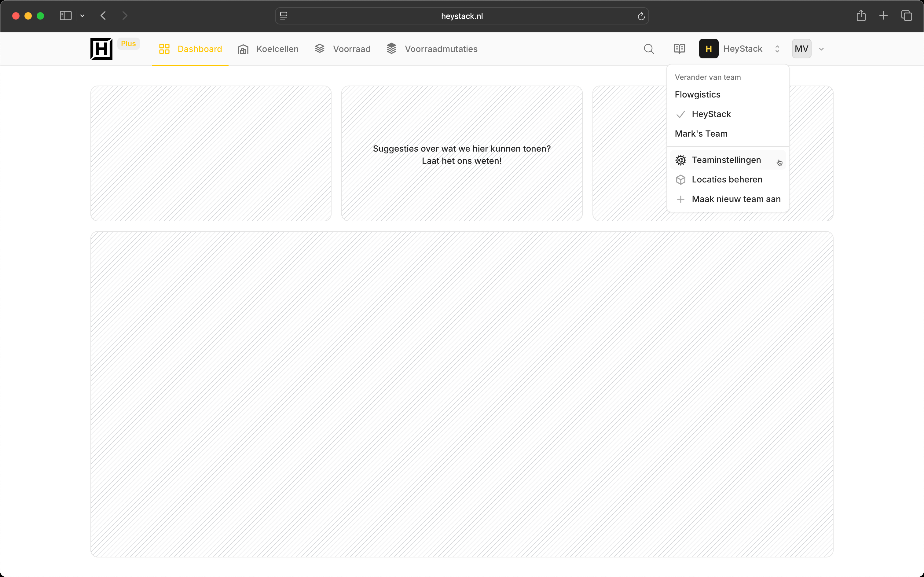Click the search magnifier icon

(x=649, y=49)
